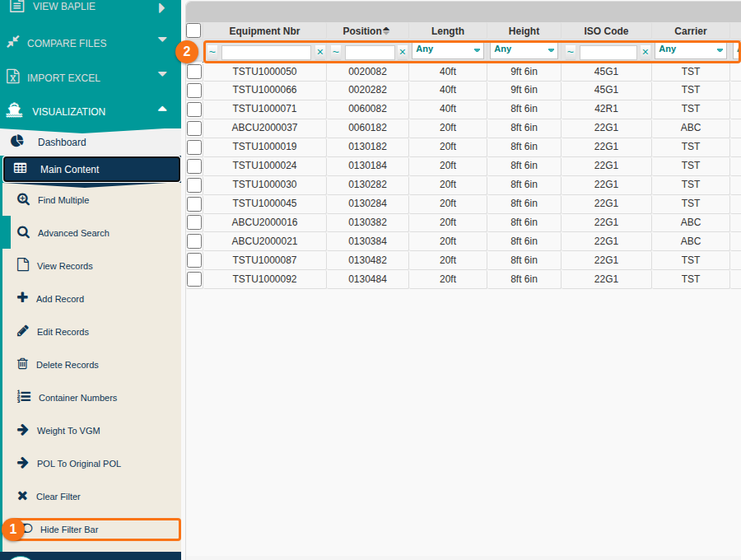Click the View BAPLIE document icon
Screen dimensions: 741x560
[x=17, y=6]
